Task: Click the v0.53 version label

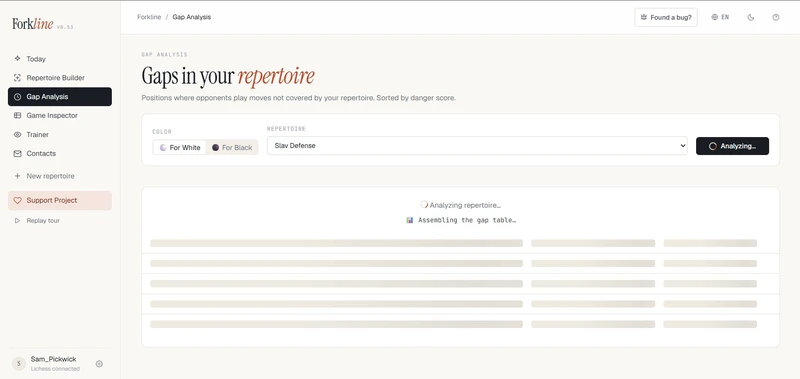Action: [x=65, y=27]
